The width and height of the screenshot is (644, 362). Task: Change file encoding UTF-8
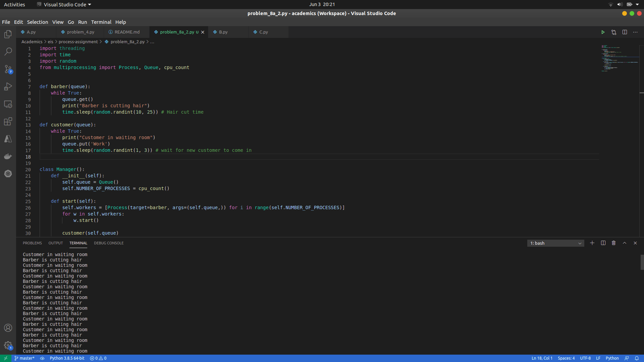pos(585,358)
